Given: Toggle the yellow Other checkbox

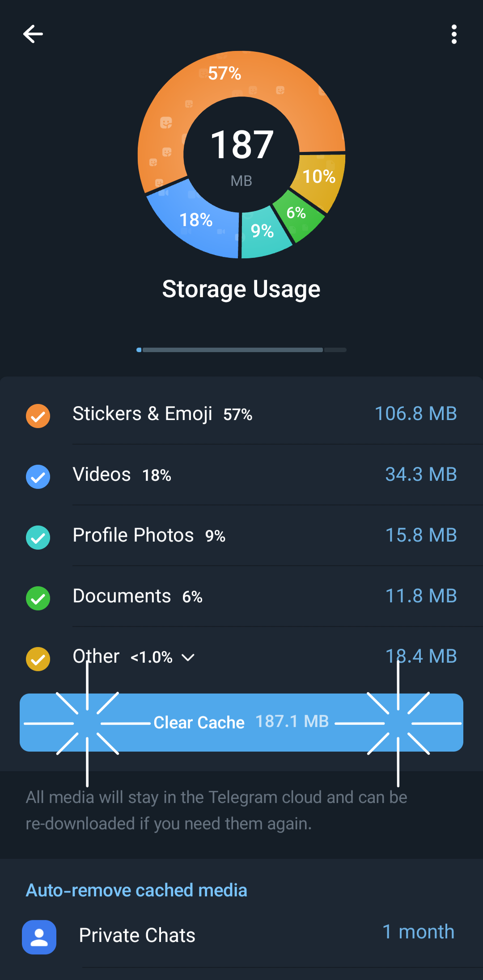Looking at the screenshot, I should [x=38, y=659].
